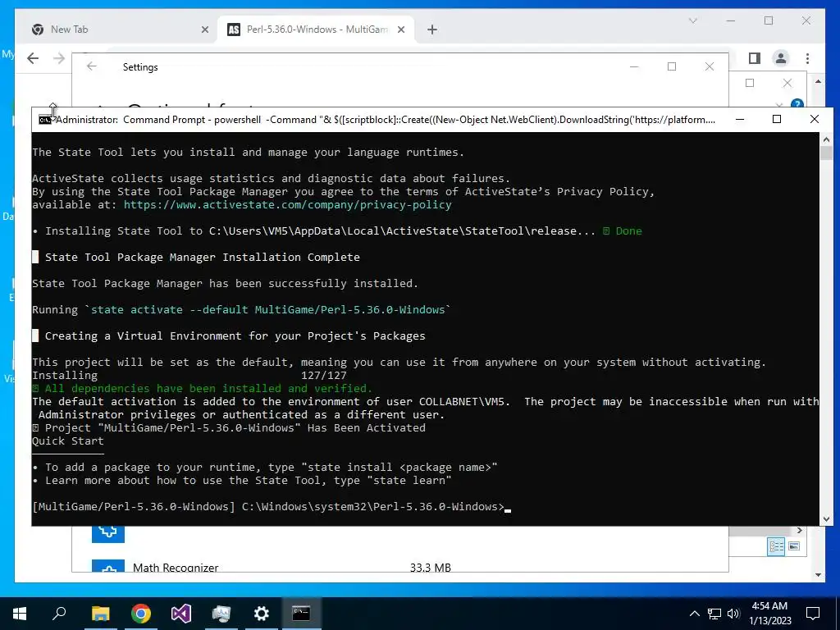Click the Command Prompt scrollbar up arrow
Image resolution: width=840 pixels, height=630 pixels.
pos(825,139)
